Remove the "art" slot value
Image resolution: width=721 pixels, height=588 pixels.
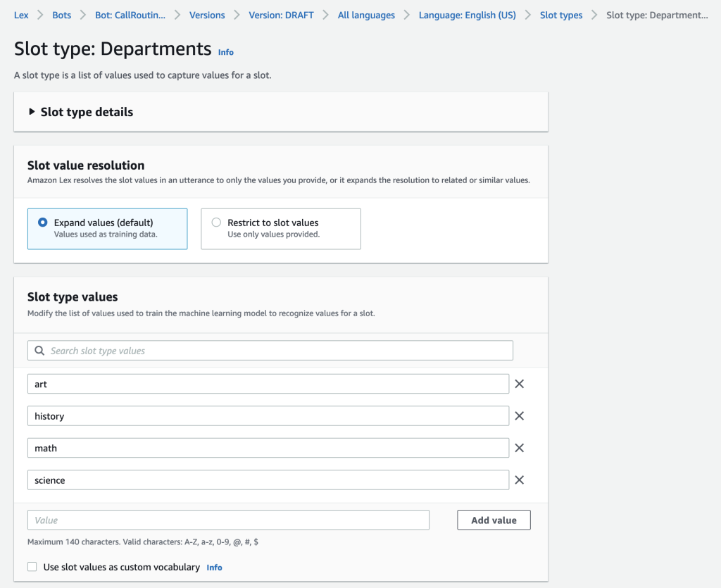(519, 384)
